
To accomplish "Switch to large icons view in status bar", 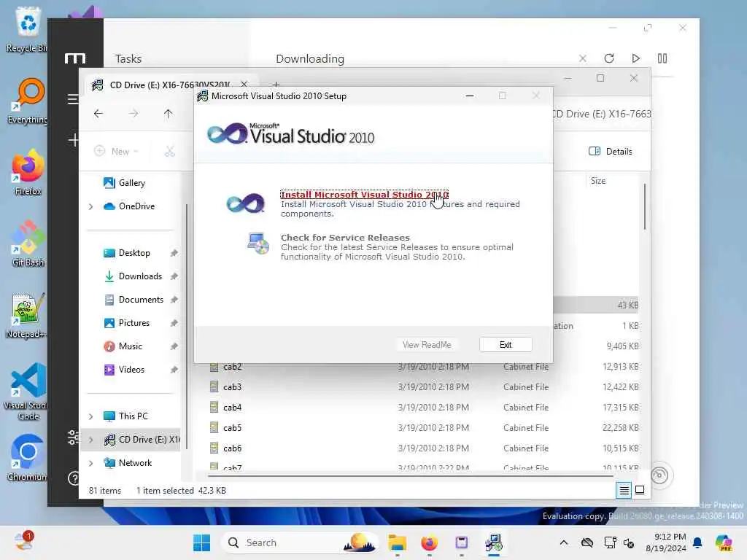I will pos(640,490).
